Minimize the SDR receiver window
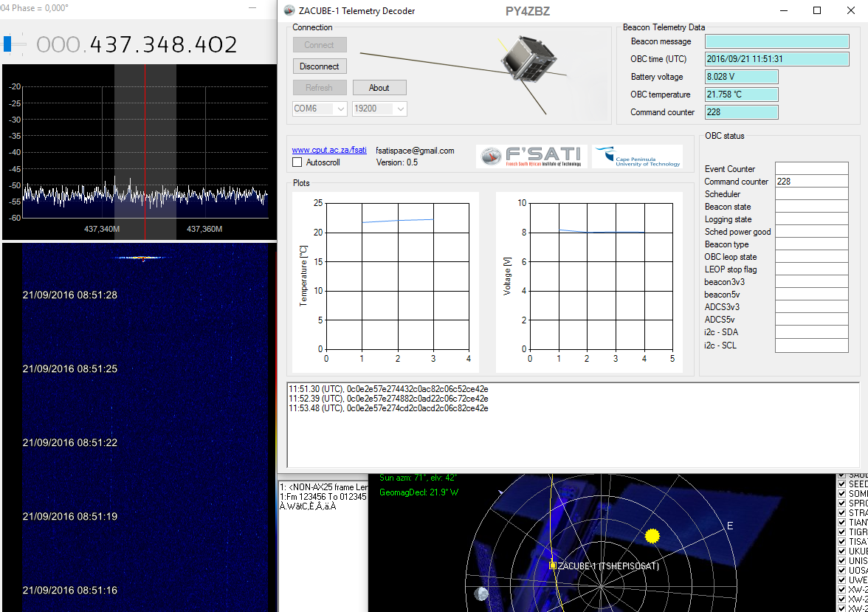The width and height of the screenshot is (868, 612). coord(252,8)
